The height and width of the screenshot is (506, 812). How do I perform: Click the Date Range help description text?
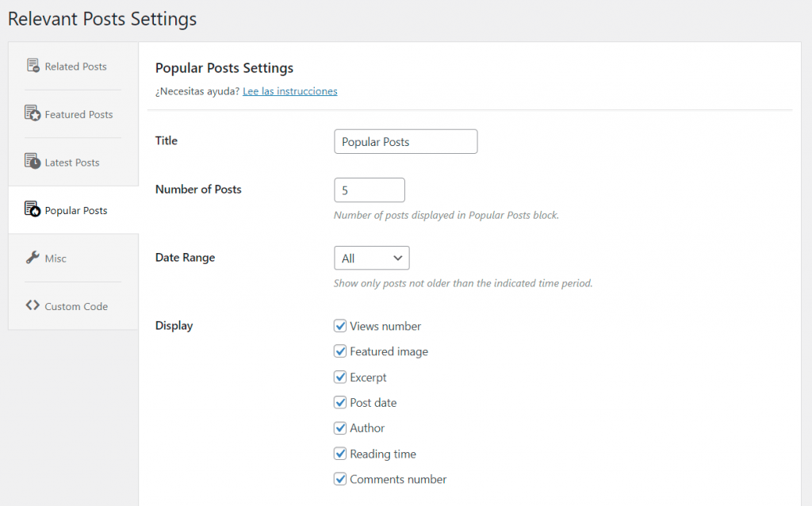click(x=463, y=283)
